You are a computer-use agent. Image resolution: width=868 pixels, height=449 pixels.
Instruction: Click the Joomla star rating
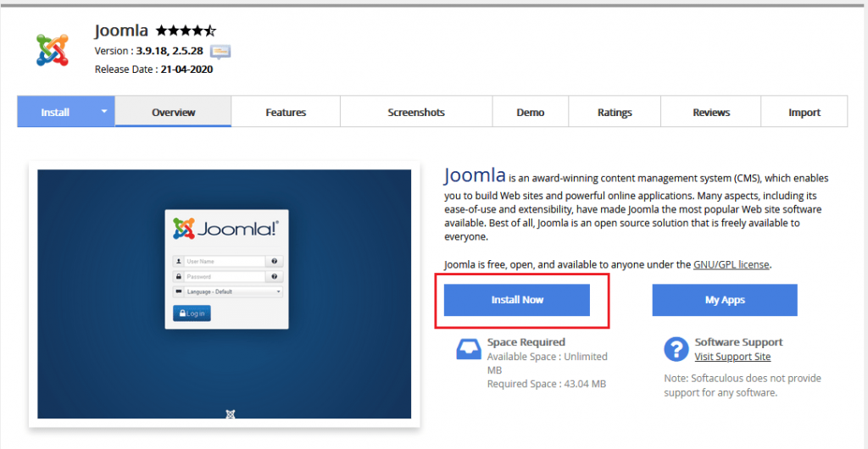tap(186, 30)
